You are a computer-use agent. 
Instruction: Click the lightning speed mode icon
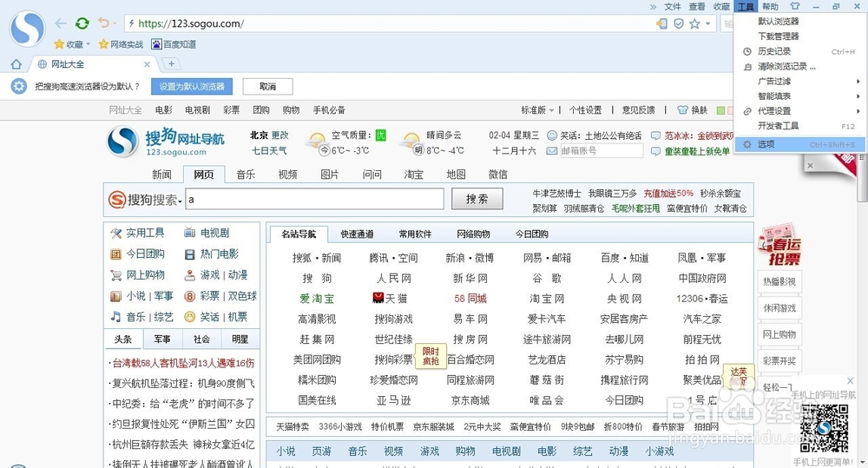(x=131, y=23)
